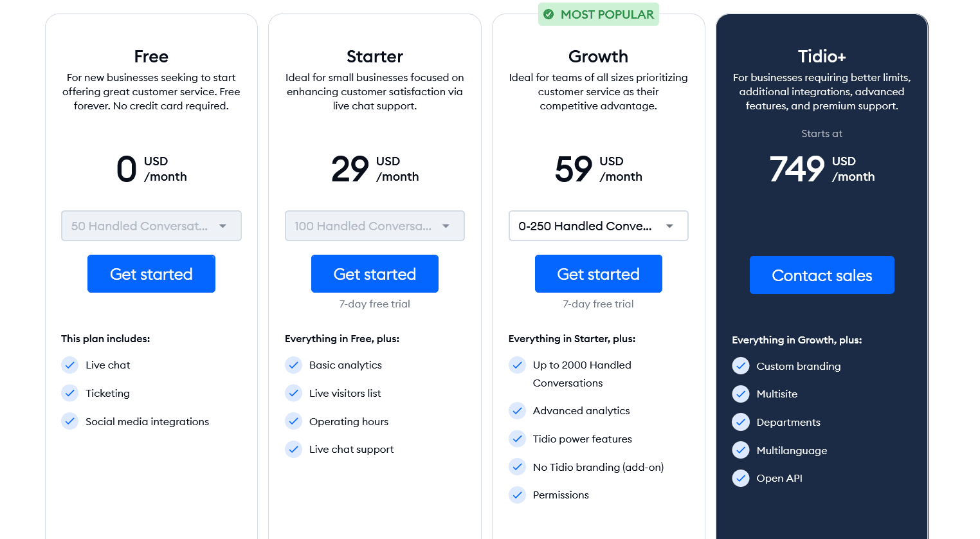Click the checkmark icon beside Advanced analytics
Screen dimensions: 980x539
point(517,410)
